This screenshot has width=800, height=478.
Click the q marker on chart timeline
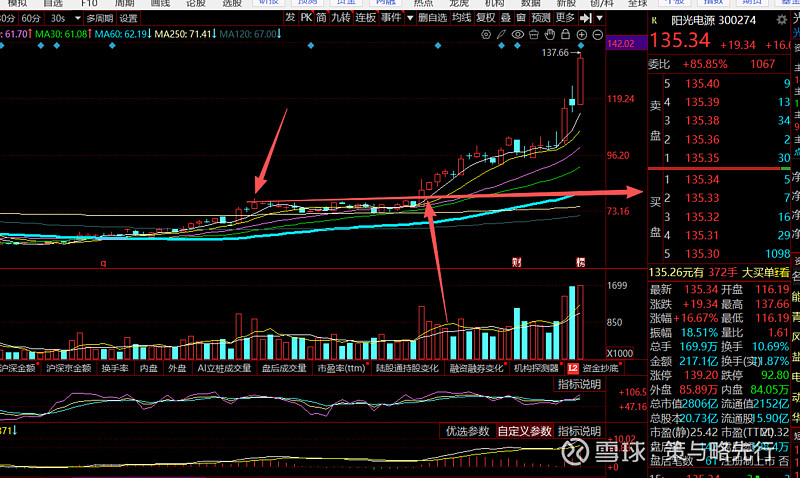[x=103, y=263]
